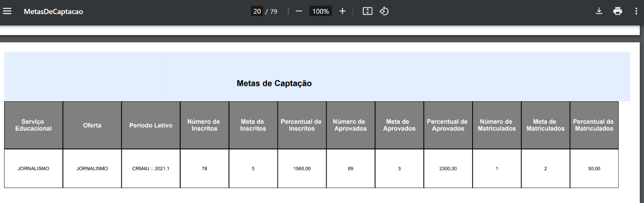Open the more actions three-dot menu
The height and width of the screenshot is (203, 644).
click(x=636, y=11)
